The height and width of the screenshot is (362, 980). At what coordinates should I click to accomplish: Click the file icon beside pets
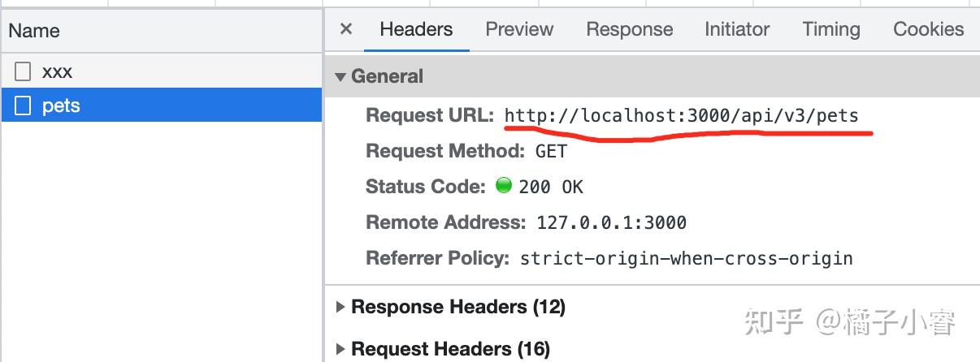24,106
